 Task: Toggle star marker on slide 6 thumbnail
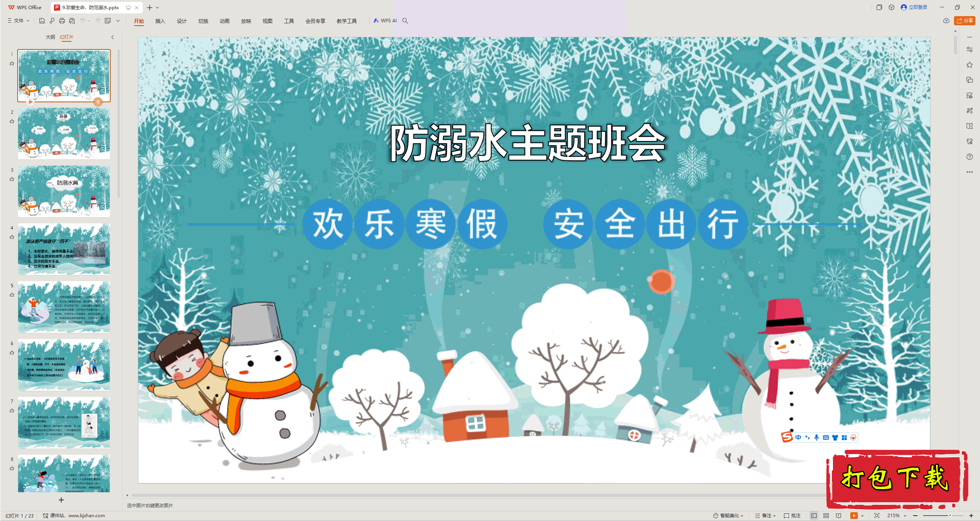tap(12, 353)
